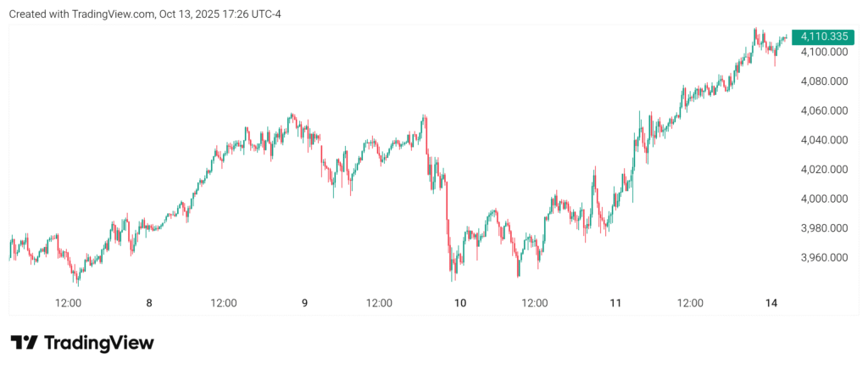
Task: Select date label 11 on time axis
Action: coord(616,303)
